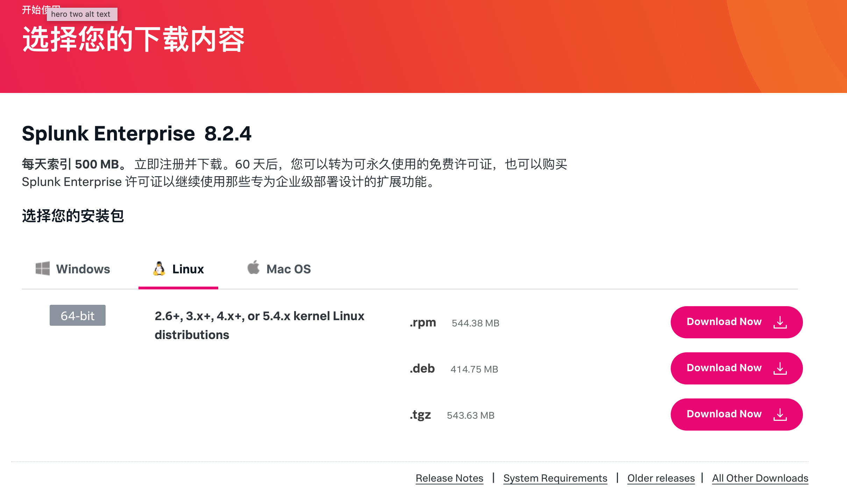
Task: Open the Release Notes link
Action: tap(449, 478)
